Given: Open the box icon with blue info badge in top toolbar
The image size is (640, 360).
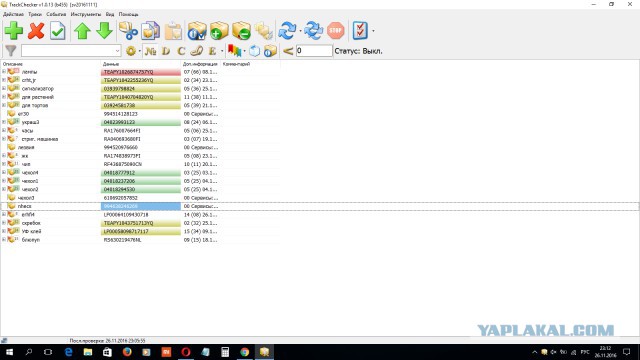Looking at the screenshot, I should [197, 31].
